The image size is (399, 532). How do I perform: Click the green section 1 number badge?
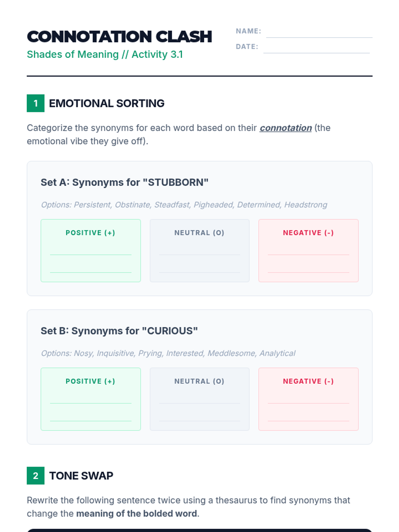coord(36,103)
